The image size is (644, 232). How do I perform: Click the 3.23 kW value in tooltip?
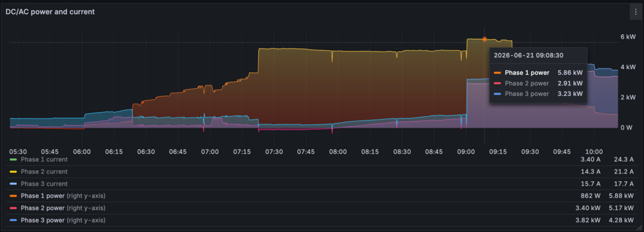coord(570,94)
